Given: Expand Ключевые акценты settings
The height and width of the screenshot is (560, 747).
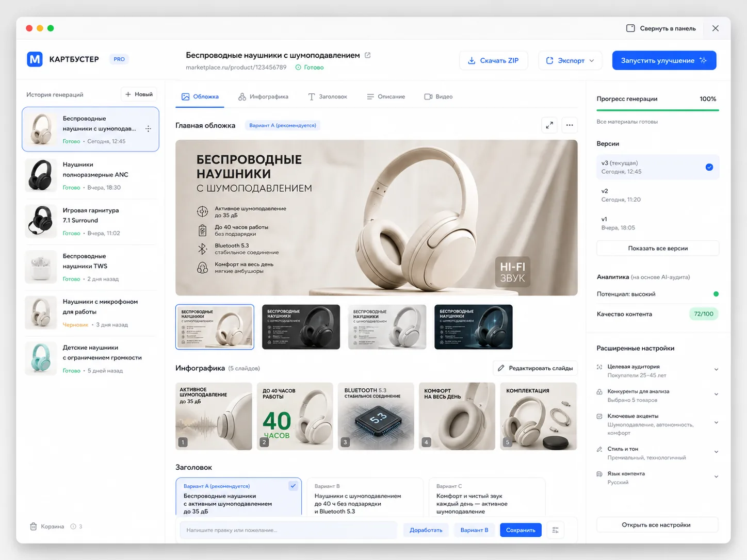Looking at the screenshot, I should point(716,422).
